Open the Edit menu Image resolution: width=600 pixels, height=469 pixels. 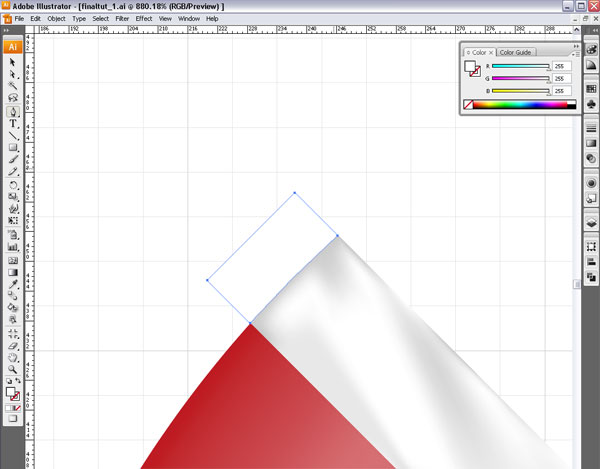click(x=36, y=18)
